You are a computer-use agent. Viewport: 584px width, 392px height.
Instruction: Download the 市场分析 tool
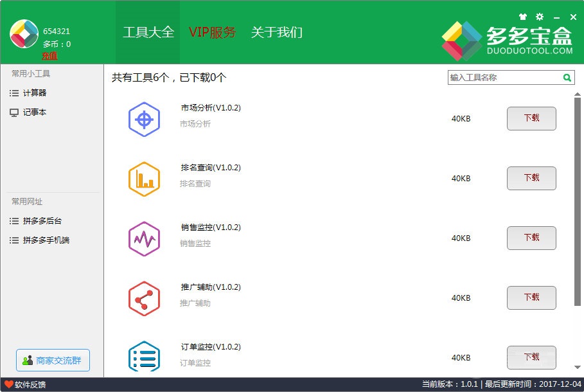coord(531,119)
